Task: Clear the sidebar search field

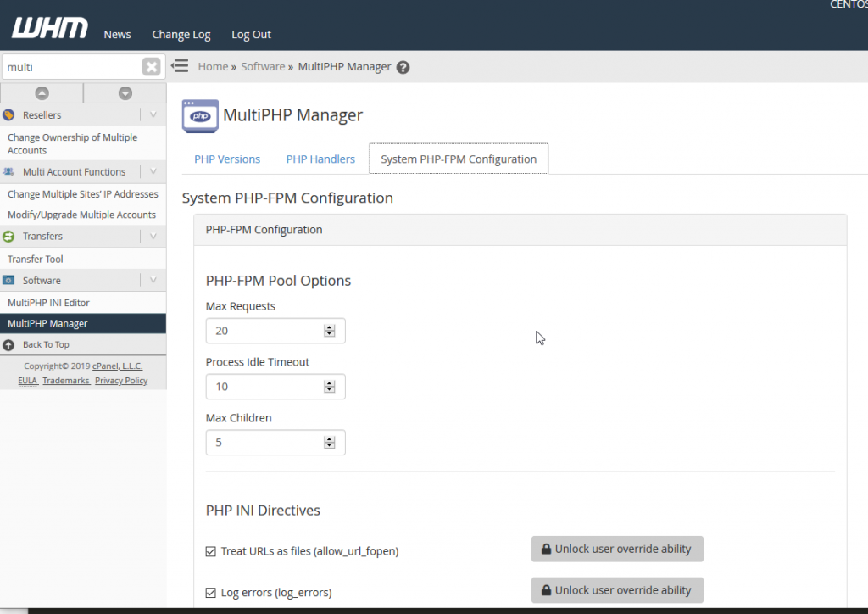Action: point(151,67)
